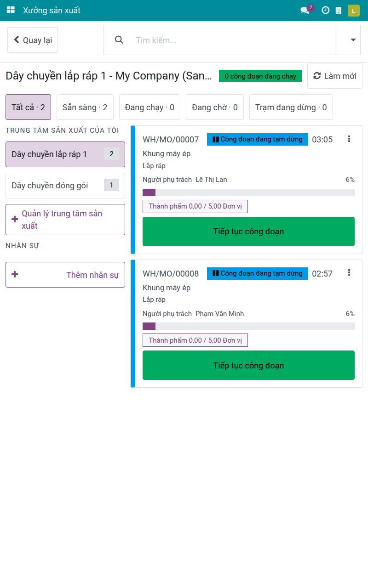Click progress bar of WH/MO/00008
Screen dimensions: 368x588
[248, 326]
